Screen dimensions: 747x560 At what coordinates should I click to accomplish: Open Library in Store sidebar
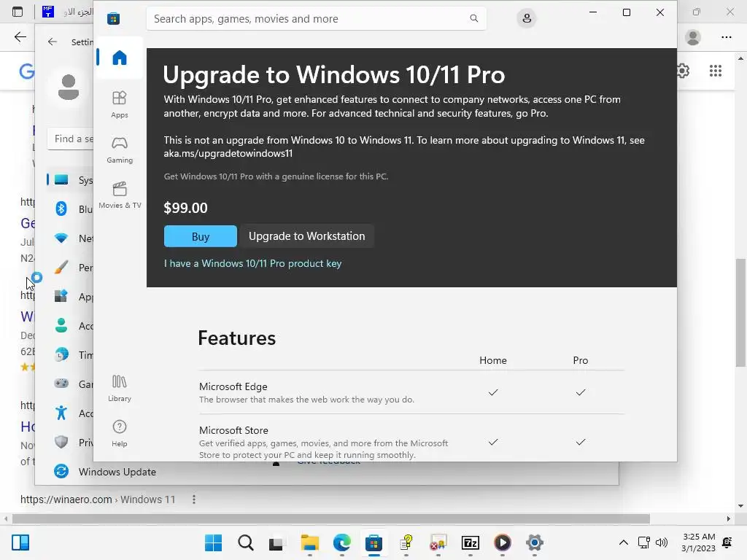[x=120, y=388]
